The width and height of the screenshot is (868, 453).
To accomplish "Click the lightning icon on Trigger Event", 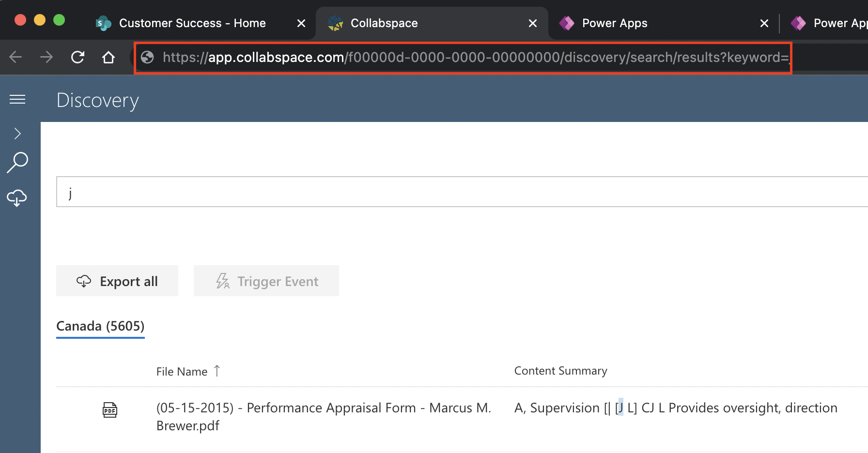I will 222,281.
